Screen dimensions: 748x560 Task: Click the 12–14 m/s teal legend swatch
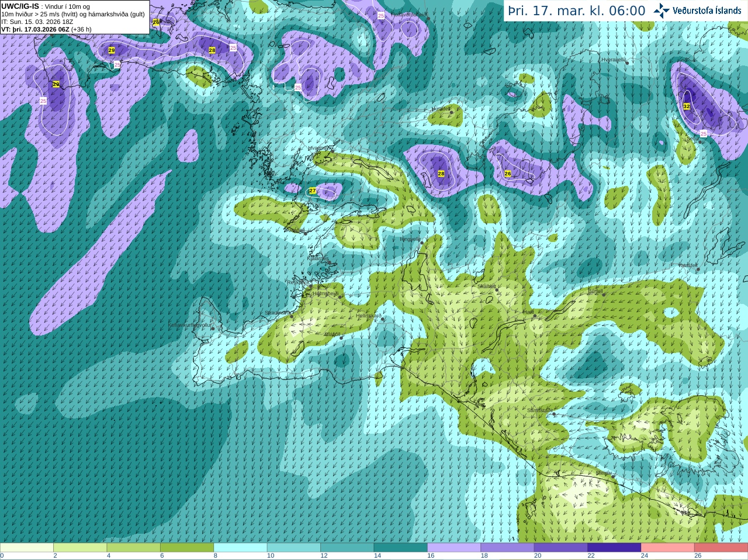pyautogui.click(x=347, y=548)
